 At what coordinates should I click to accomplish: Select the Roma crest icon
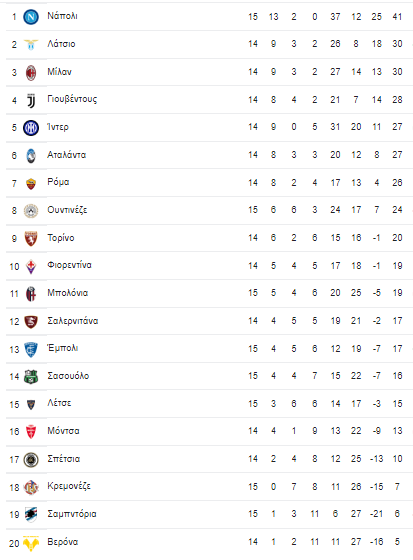31,184
